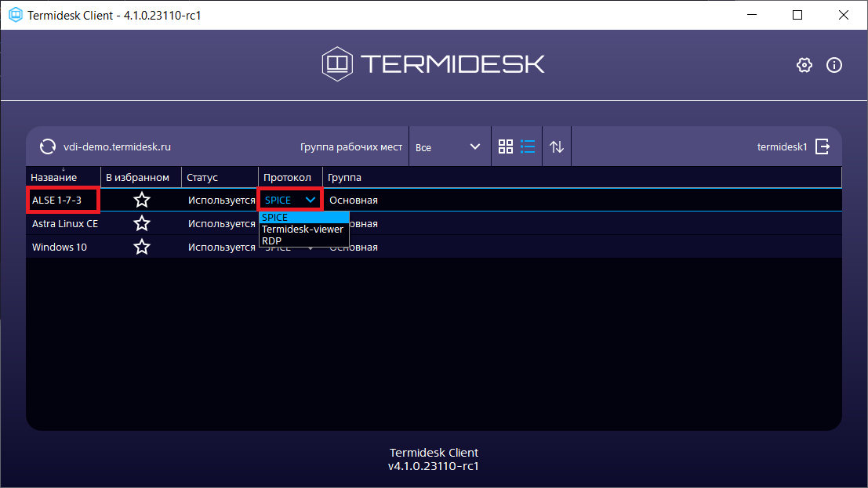This screenshot has width=868, height=488.
Task: Open the Windows 10 workplace
Action: 60,248
